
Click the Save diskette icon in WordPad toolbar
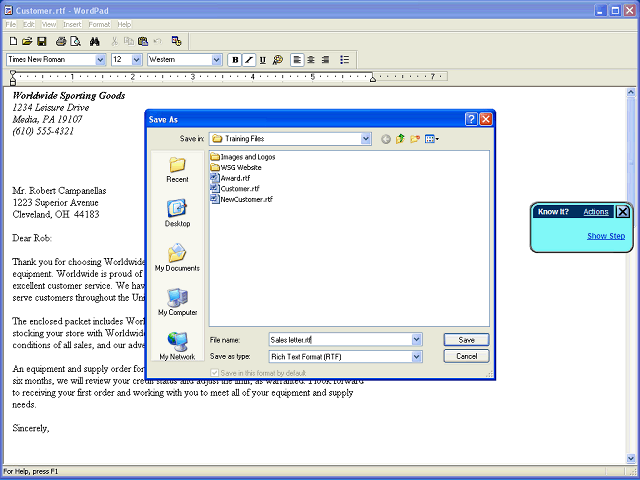42,41
